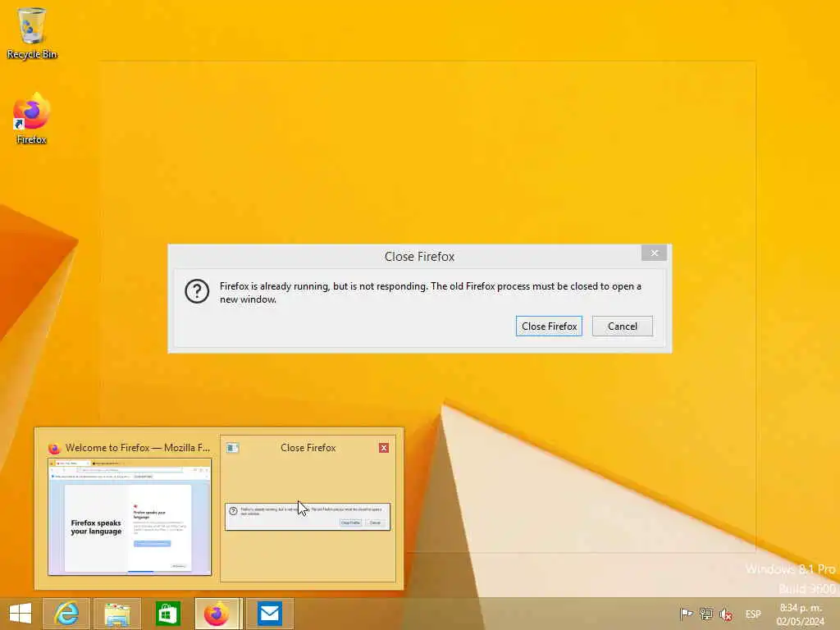Close the Close Firefox preview with red X
The width and height of the screenshot is (840, 630).
[384, 448]
